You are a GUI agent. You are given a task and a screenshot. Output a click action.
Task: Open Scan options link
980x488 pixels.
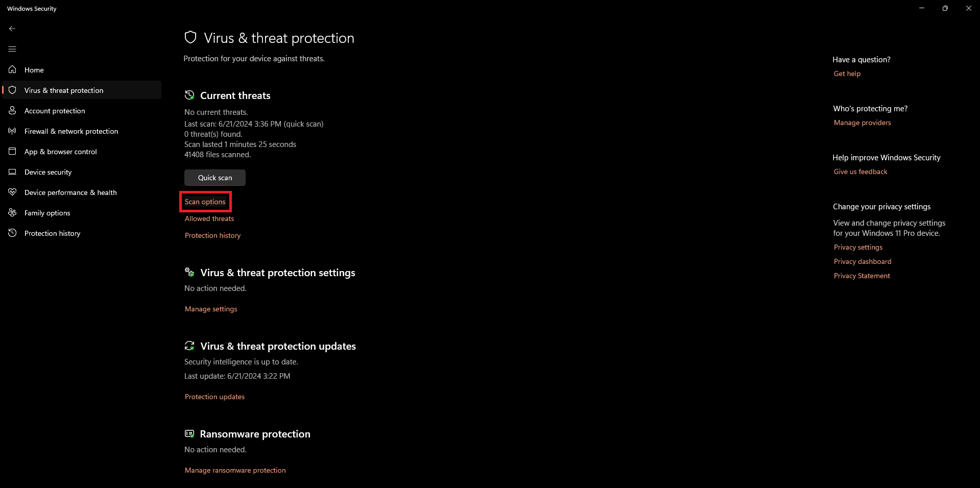[205, 202]
